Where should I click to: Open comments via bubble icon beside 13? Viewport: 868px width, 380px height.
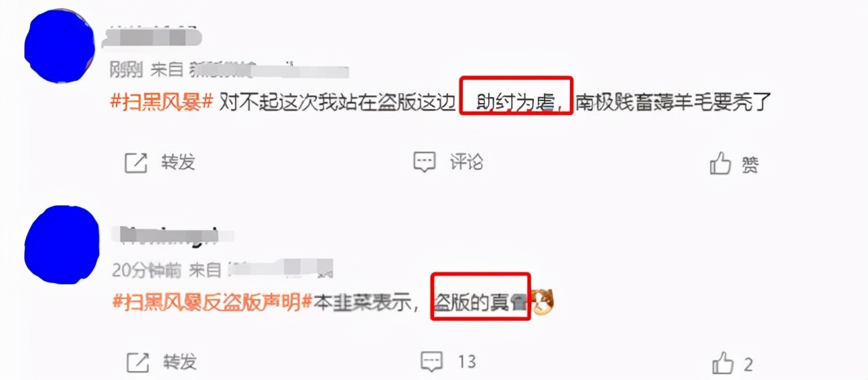coord(432,362)
